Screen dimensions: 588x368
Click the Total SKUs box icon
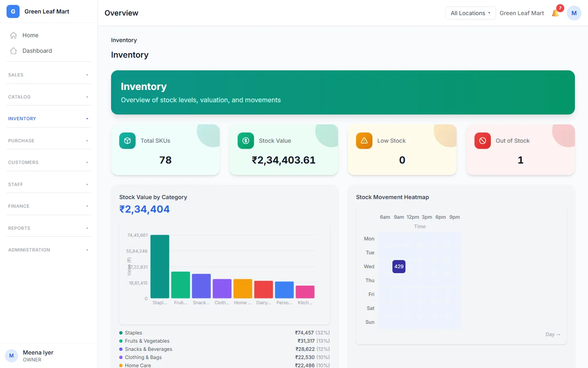point(127,141)
